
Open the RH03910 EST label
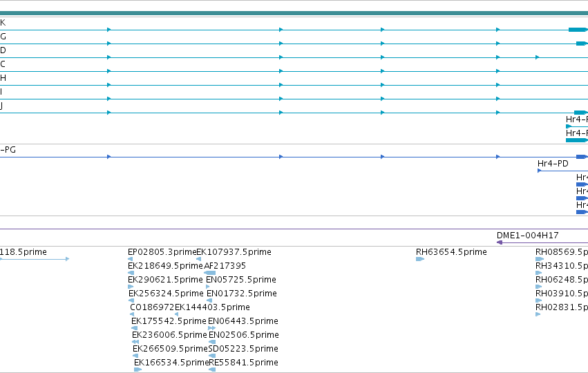(x=562, y=294)
